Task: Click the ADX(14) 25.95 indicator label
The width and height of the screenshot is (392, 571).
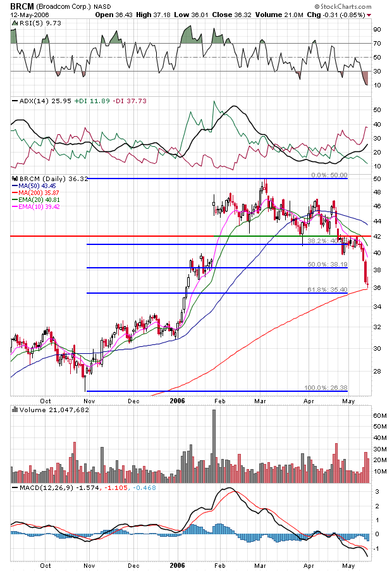Action: tap(45, 101)
